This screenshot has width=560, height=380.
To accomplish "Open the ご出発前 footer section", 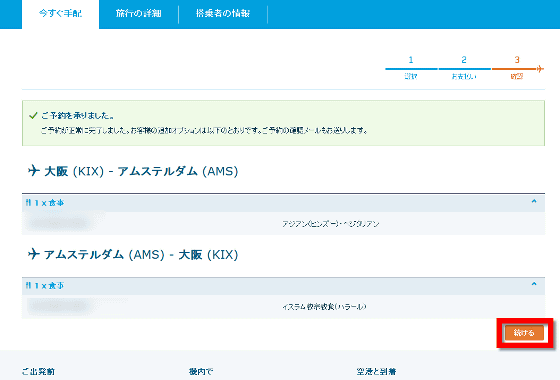I will [38, 371].
